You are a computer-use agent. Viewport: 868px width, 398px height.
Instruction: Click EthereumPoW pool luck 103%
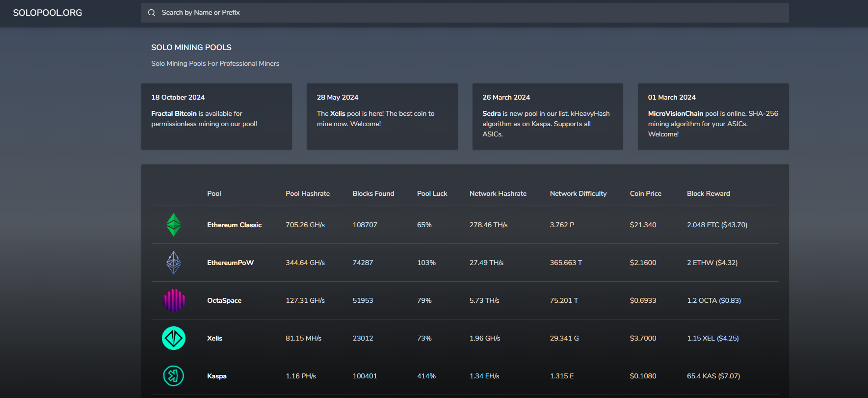[426, 263]
